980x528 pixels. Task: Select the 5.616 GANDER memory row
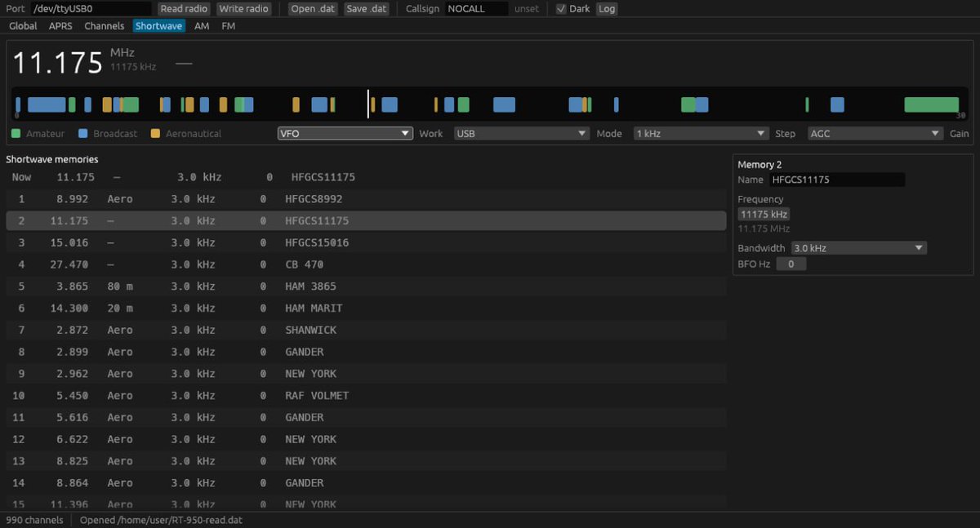click(x=366, y=417)
